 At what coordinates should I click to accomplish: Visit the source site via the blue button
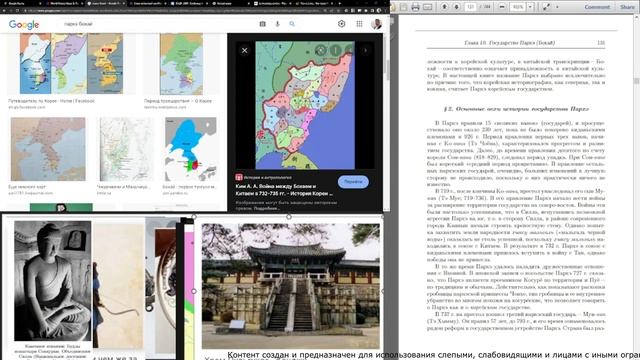(x=353, y=182)
